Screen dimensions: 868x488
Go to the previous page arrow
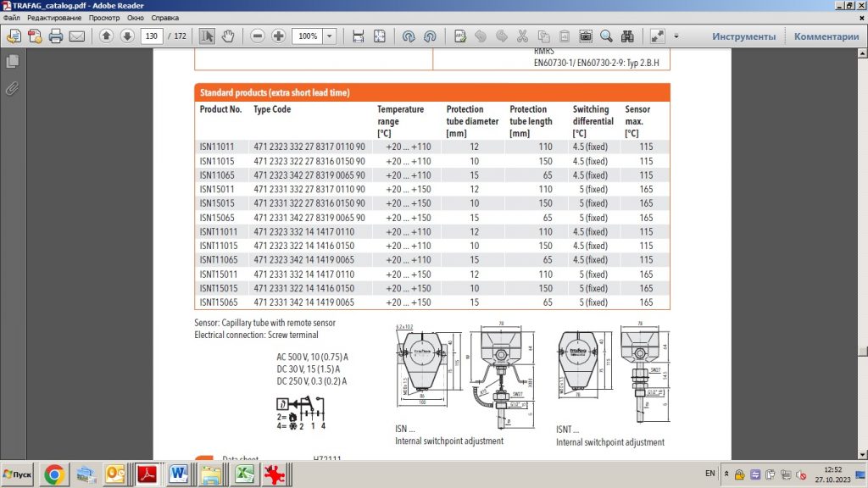pyautogui.click(x=106, y=36)
